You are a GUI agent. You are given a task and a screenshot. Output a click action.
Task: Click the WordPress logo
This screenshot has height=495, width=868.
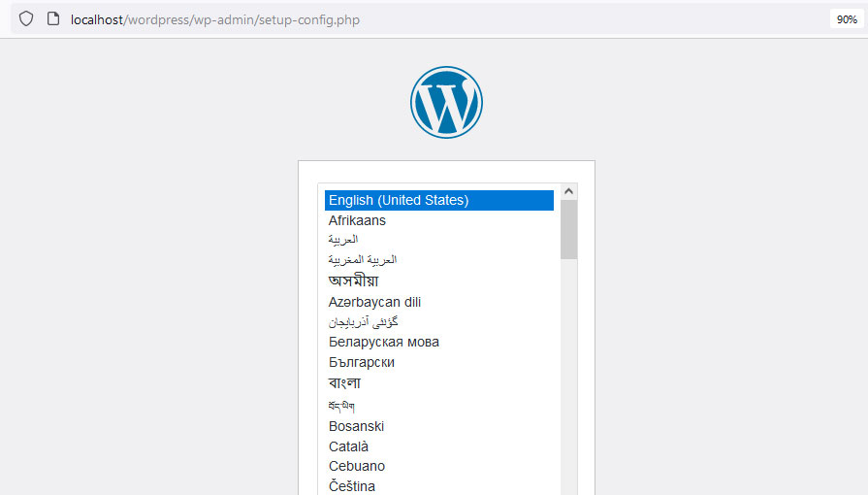tap(446, 103)
